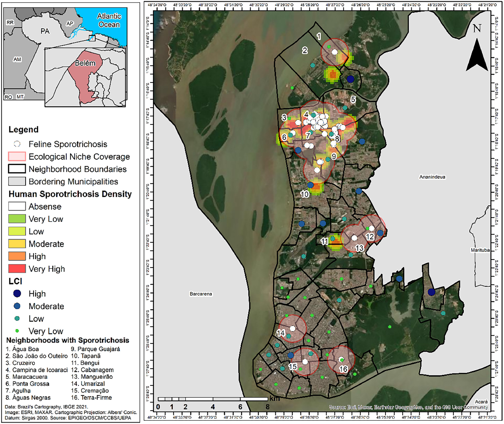Click the Belém label on the inset map

85,63
